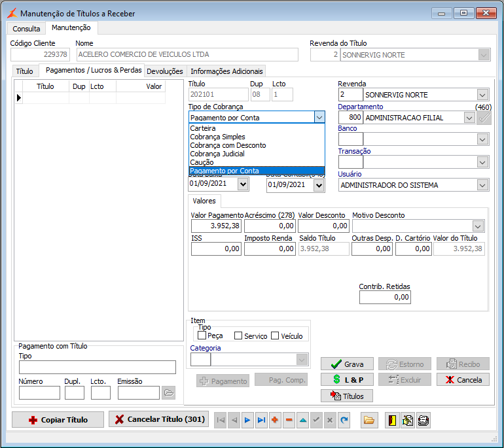Click the Cancela button
The width and height of the screenshot is (504, 448).
click(463, 379)
